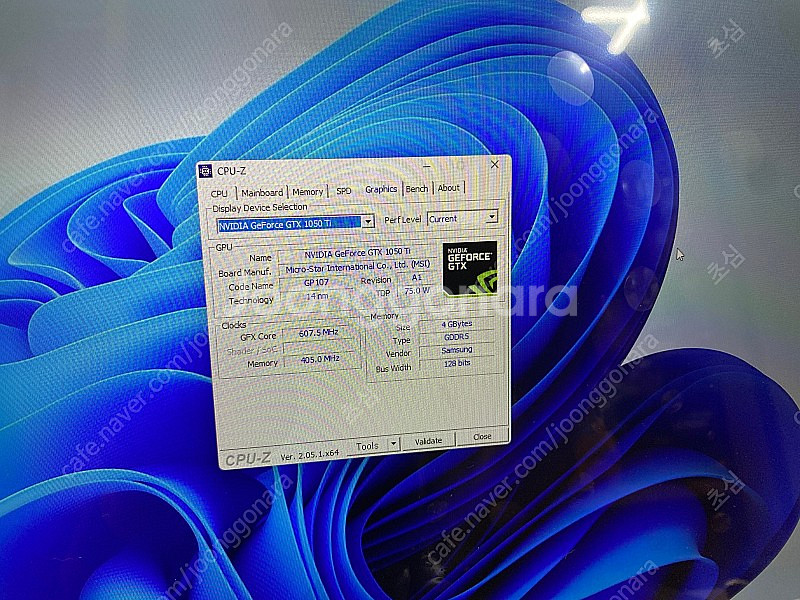Click the 405.0 MHz memory clock value
This screenshot has width=800, height=600.
[320, 359]
